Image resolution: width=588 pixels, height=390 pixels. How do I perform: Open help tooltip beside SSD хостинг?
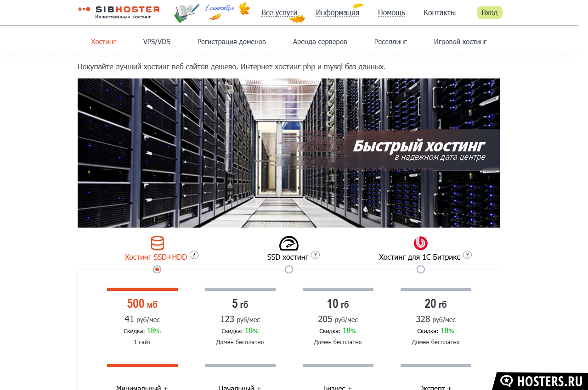[x=315, y=255]
